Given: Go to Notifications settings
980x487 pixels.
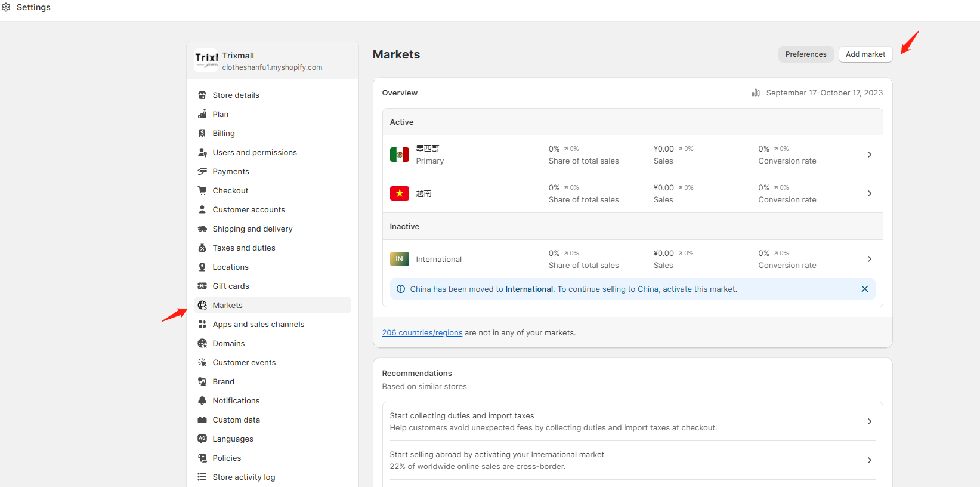Looking at the screenshot, I should coord(273,400).
